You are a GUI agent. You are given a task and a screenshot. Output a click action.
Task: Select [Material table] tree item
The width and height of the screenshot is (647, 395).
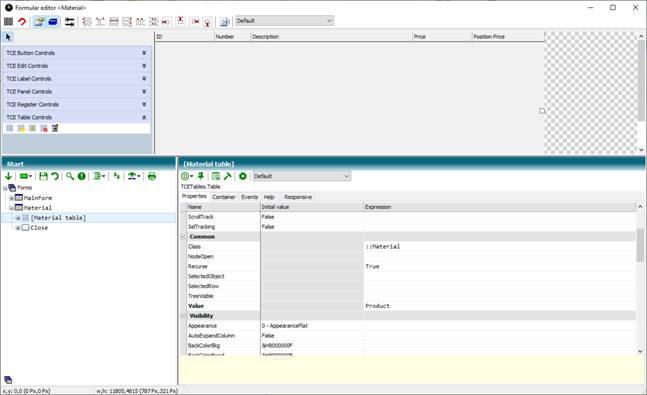[58, 218]
